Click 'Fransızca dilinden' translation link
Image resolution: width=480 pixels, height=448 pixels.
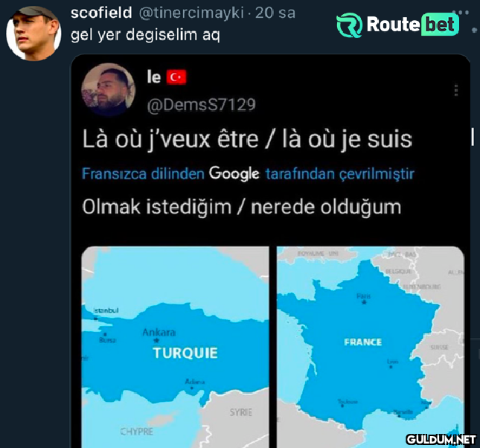click(143, 173)
